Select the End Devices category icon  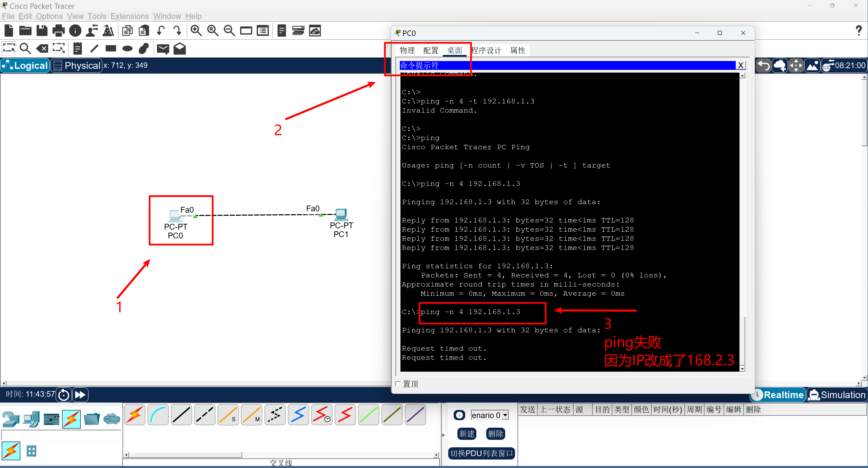(x=31, y=419)
